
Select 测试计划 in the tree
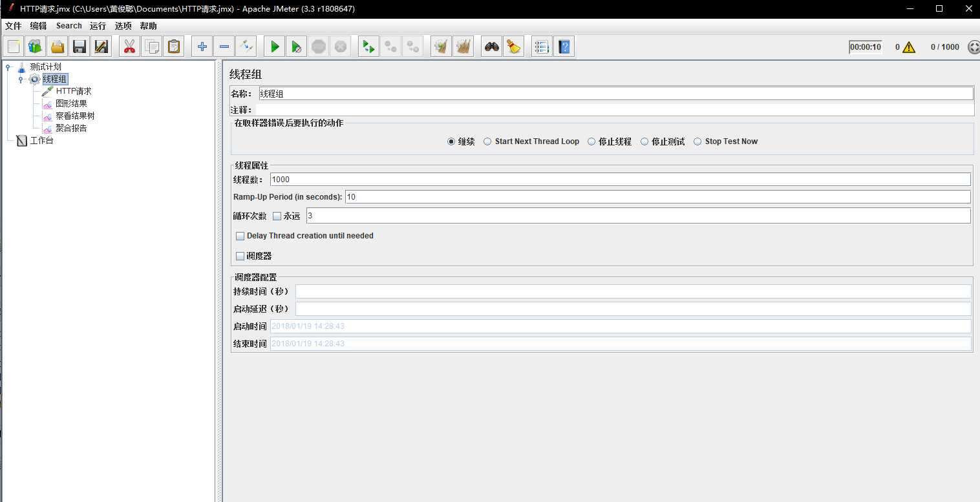pos(45,67)
